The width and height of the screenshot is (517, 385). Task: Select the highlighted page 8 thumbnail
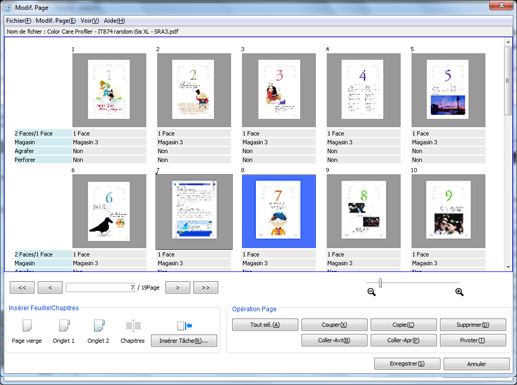coord(279,211)
